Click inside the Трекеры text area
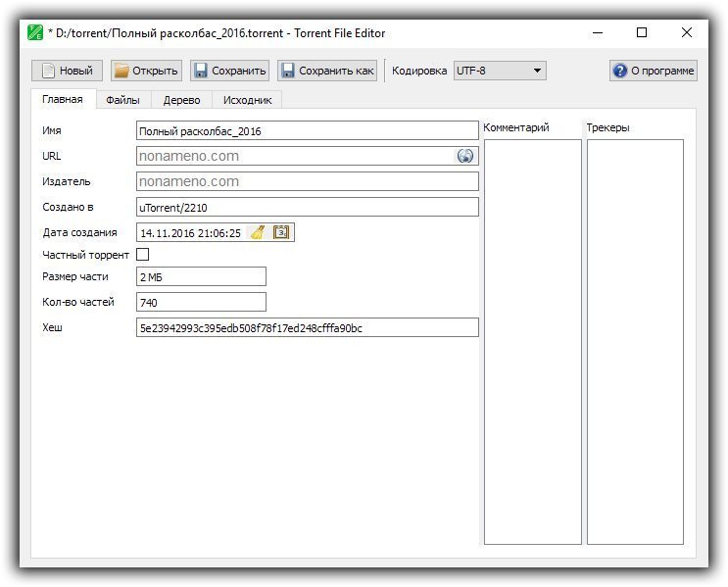This screenshot has width=728, height=587. click(x=635, y=342)
